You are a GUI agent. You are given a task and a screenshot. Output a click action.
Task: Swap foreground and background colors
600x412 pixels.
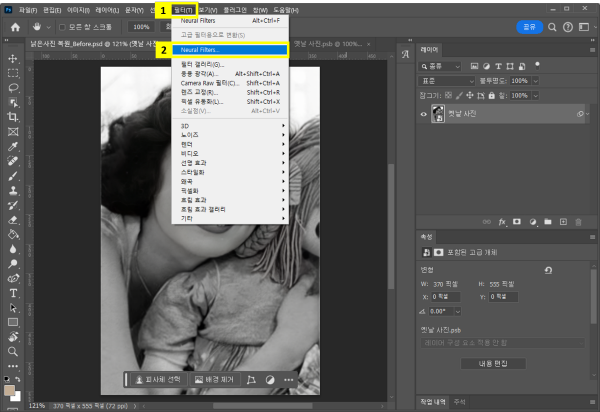click(18, 379)
